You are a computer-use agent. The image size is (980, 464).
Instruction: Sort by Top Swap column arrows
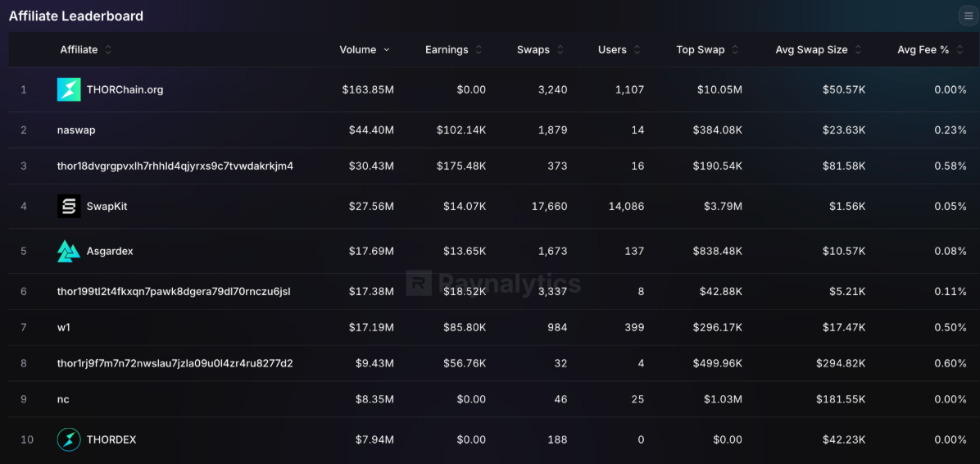point(735,50)
